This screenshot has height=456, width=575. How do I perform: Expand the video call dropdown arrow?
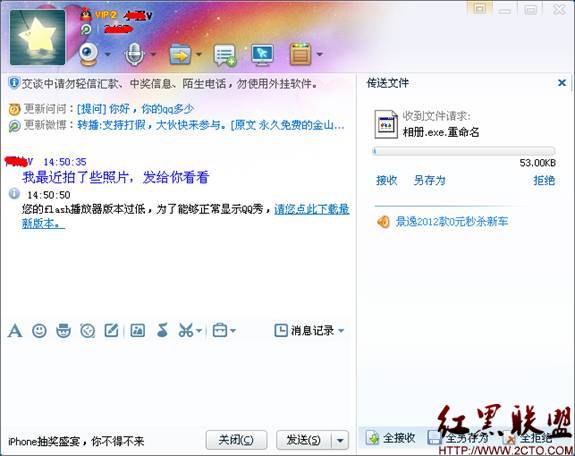[108, 54]
